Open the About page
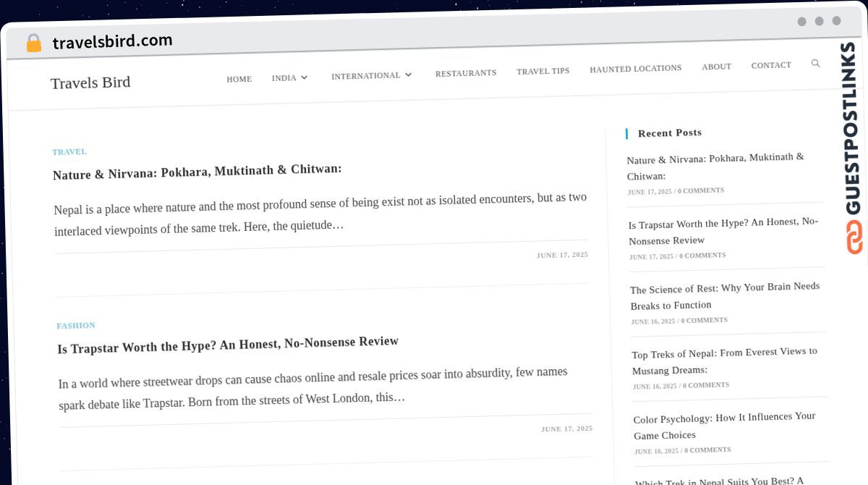868x485 pixels. tap(716, 67)
